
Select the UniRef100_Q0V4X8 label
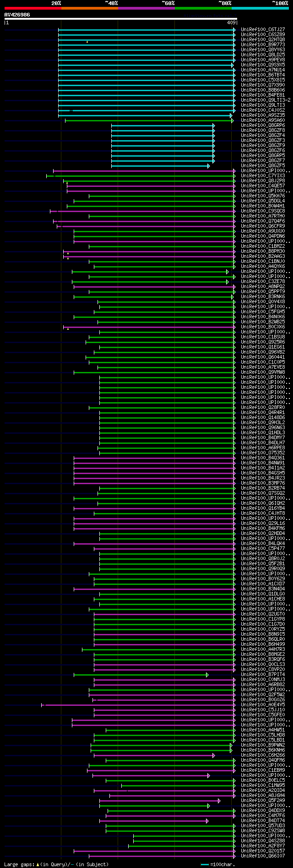click(263, 301)
